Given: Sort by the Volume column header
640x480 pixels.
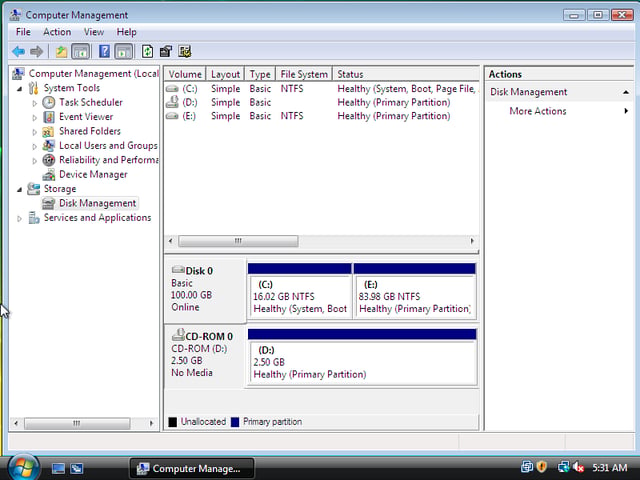Looking at the screenshot, I should (185, 74).
